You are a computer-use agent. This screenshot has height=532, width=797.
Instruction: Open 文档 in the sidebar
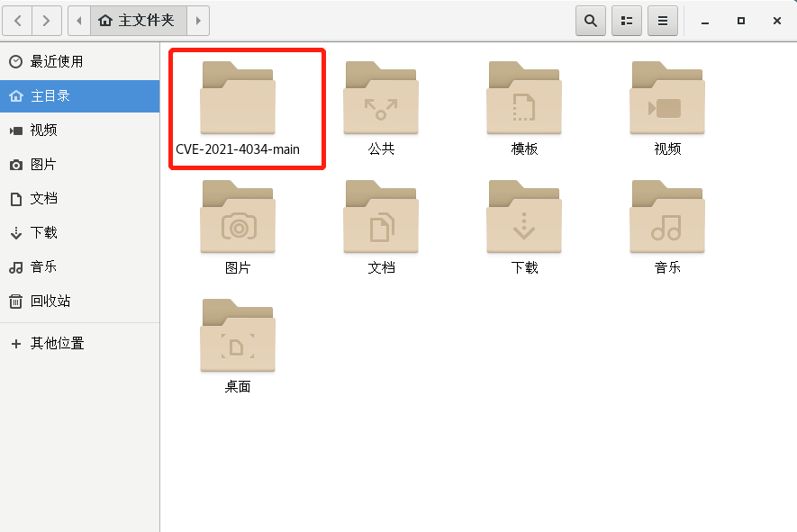pos(80,198)
